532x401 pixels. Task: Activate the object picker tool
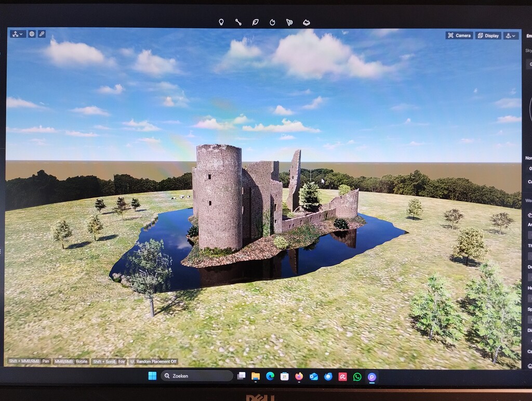pyautogui.click(x=289, y=22)
